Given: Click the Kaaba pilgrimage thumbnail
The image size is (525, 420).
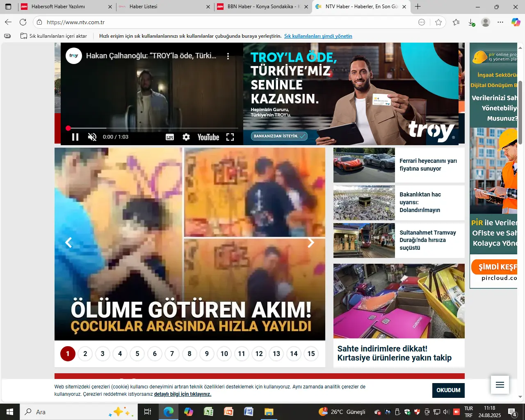Looking at the screenshot, I should (364, 203).
